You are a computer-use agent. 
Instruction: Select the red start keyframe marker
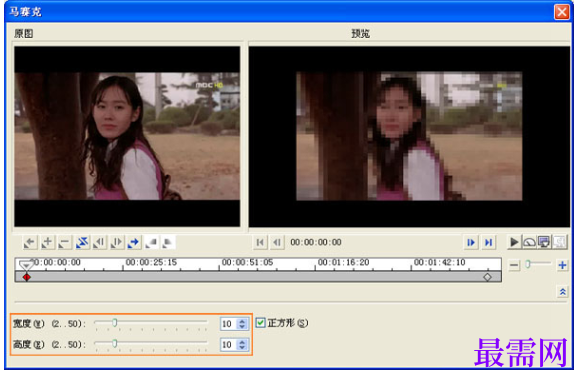click(x=27, y=277)
